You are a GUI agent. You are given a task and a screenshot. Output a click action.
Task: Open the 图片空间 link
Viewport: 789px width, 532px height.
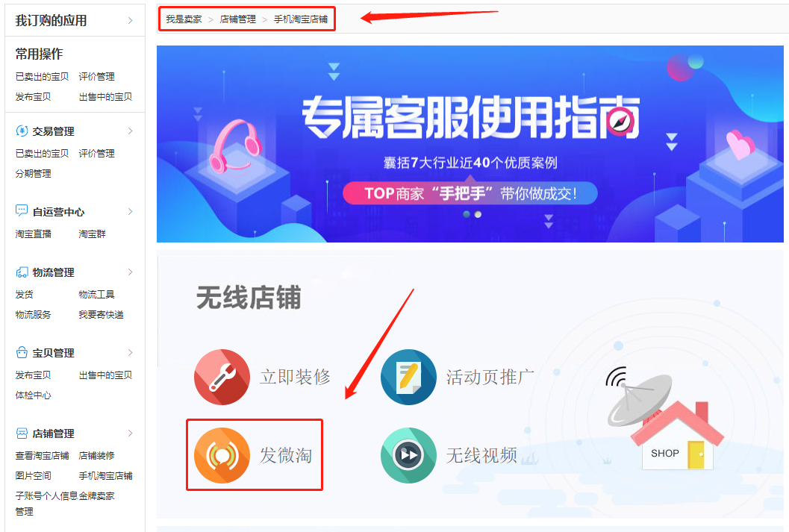[x=33, y=476]
